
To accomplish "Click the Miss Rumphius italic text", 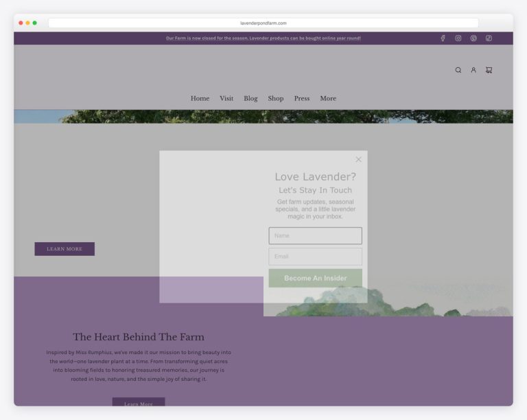I will click(x=93, y=353).
